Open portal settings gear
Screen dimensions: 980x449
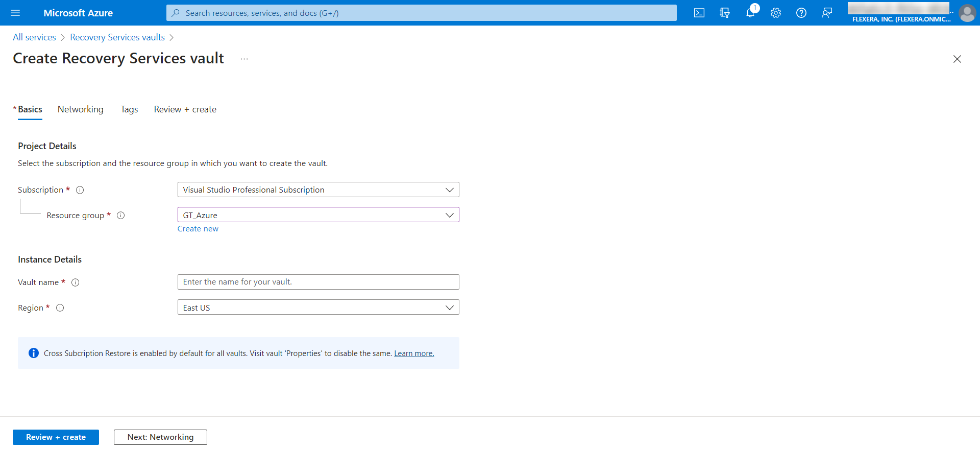pyautogui.click(x=775, y=13)
